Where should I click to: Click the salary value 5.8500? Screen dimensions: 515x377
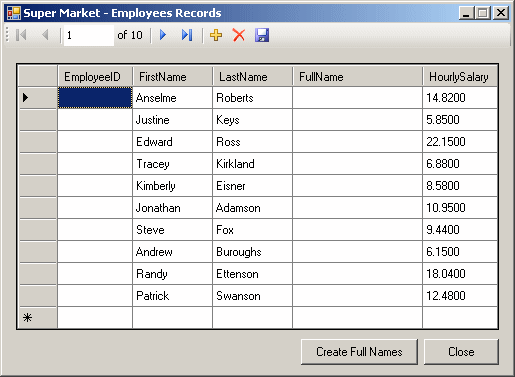click(x=460, y=120)
